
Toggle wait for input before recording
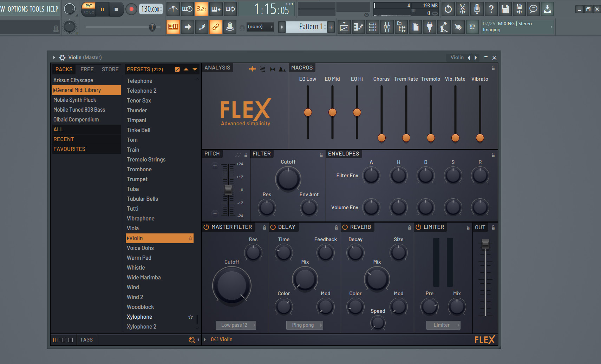pos(187,9)
